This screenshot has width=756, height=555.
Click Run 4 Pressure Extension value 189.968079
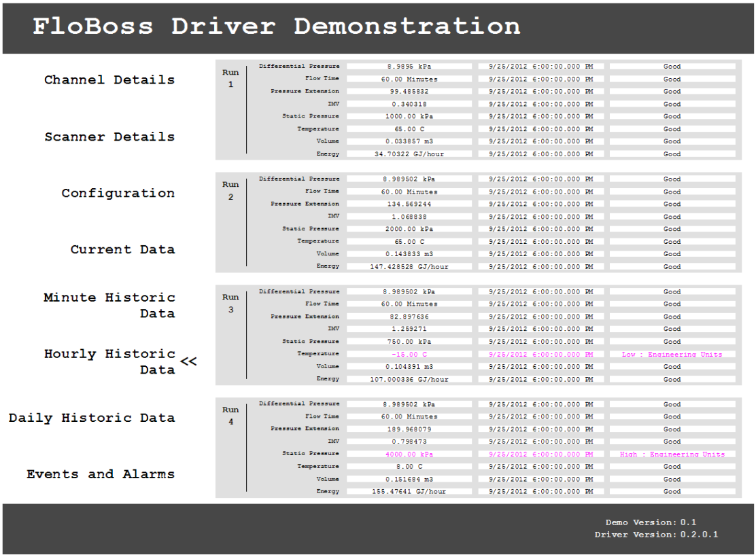(x=409, y=429)
